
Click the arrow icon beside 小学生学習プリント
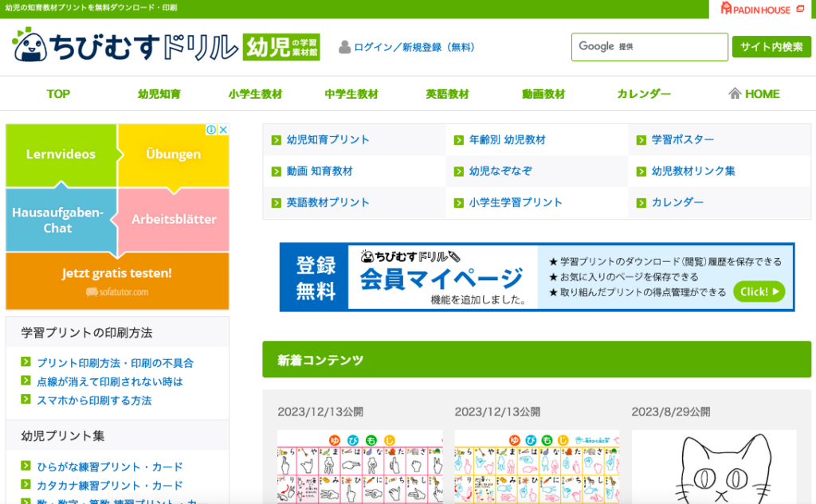458,202
